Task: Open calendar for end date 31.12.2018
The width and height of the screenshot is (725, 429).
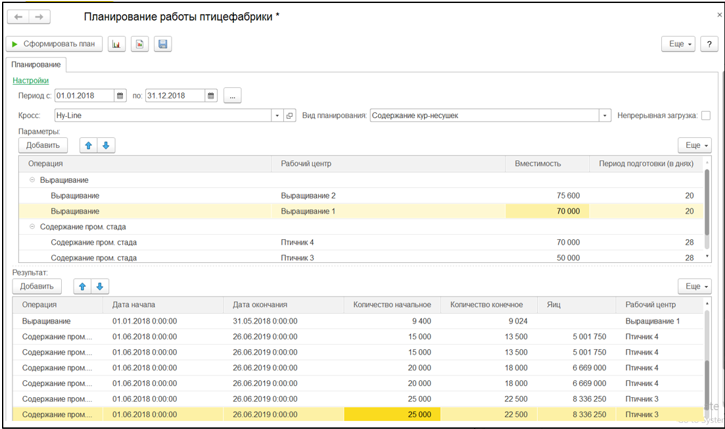Action: click(211, 96)
